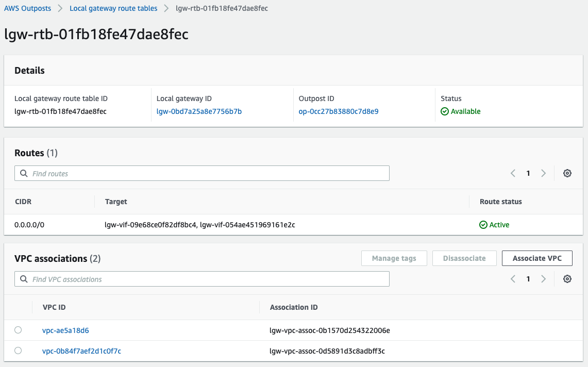This screenshot has height=367, width=588.
Task: Open local gateway lgw-0bd7a25a8e7756b7b link
Action: coord(199,111)
